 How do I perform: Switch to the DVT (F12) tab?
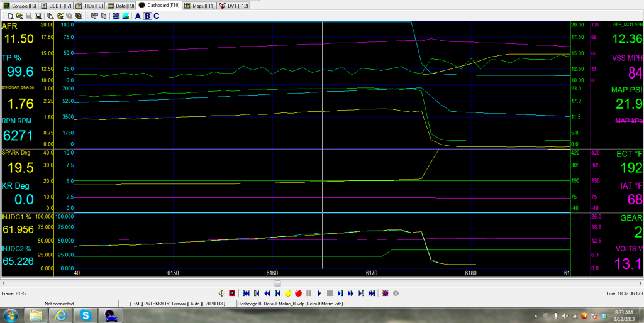tap(234, 6)
